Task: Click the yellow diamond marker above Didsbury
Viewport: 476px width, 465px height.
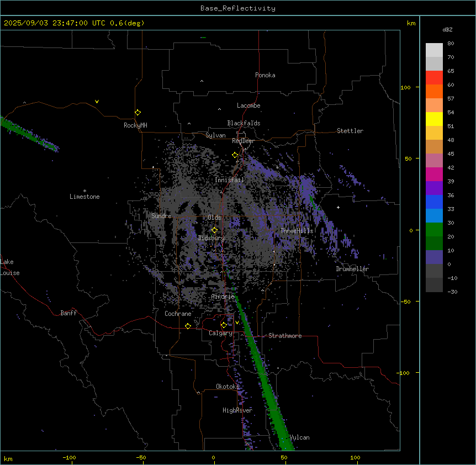Action: (x=214, y=230)
